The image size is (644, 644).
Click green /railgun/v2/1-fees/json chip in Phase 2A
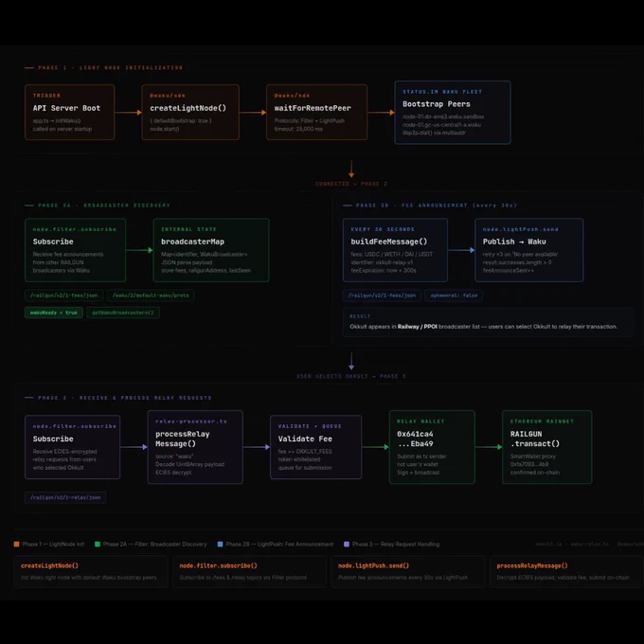point(63,295)
